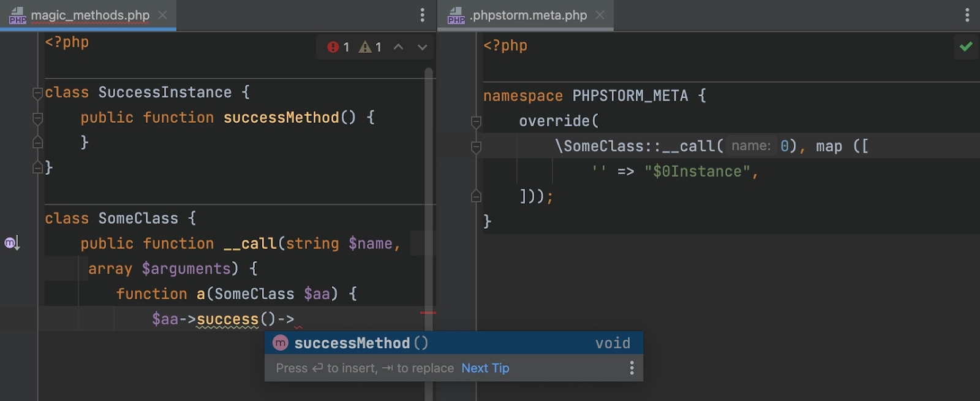The image size is (980, 401).
Task: Click the '<?php' tag in the .phpstorm.meta.php editor
Action: 505,45
